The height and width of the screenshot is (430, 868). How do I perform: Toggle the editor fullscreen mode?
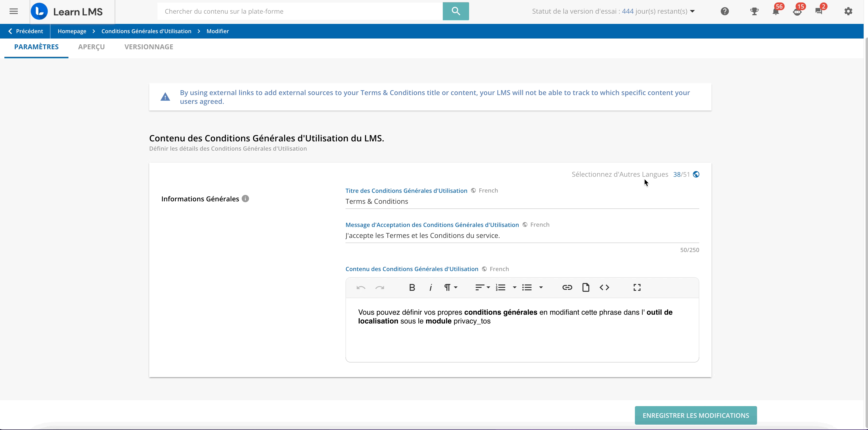click(x=637, y=287)
